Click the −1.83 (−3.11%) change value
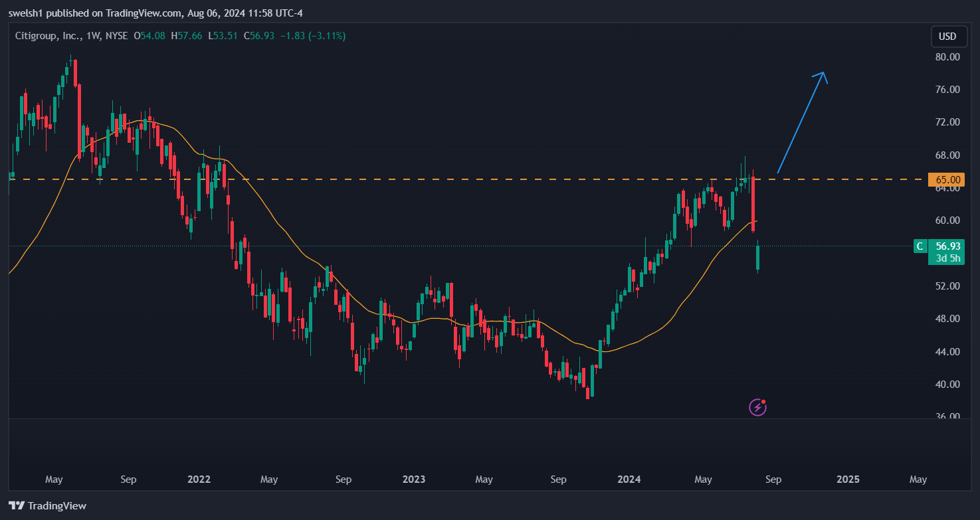This screenshot has height=520, width=980. pyautogui.click(x=312, y=36)
